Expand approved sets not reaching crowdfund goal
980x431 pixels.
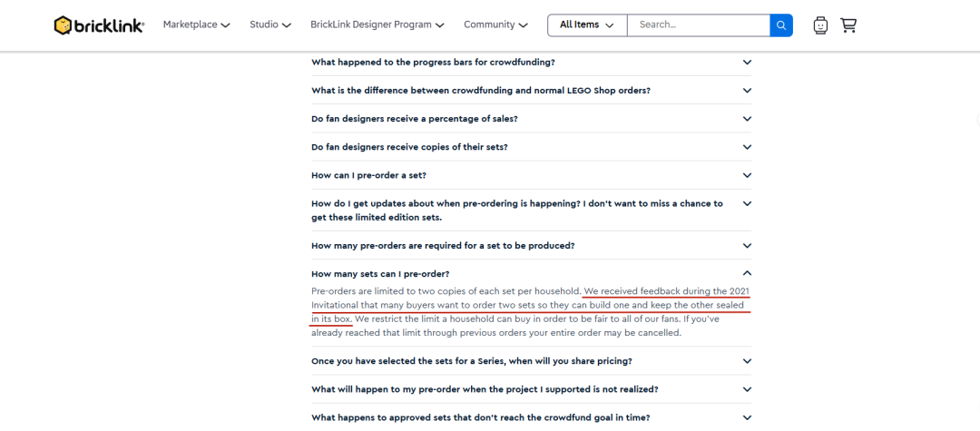531,417
